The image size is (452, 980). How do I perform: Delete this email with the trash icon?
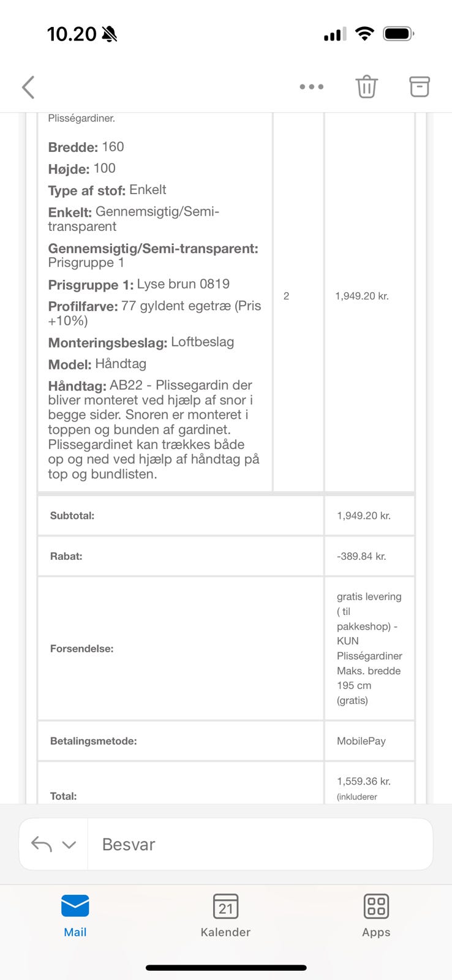pos(366,87)
